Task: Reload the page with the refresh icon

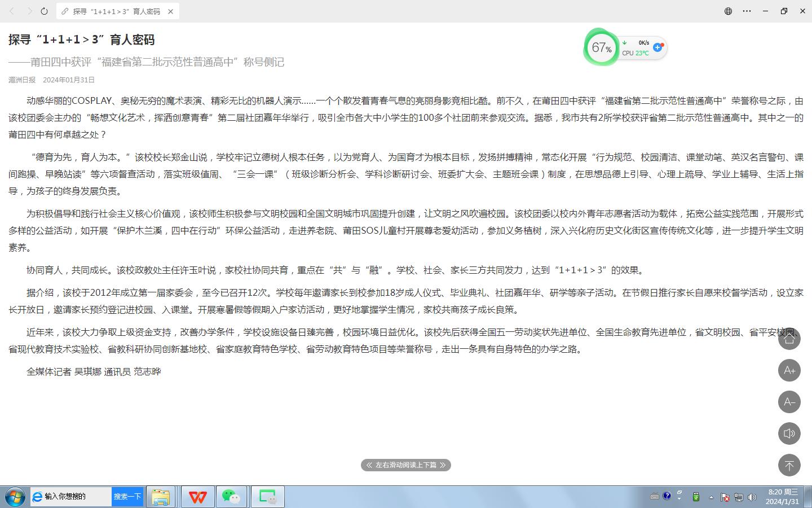Action: [x=44, y=11]
